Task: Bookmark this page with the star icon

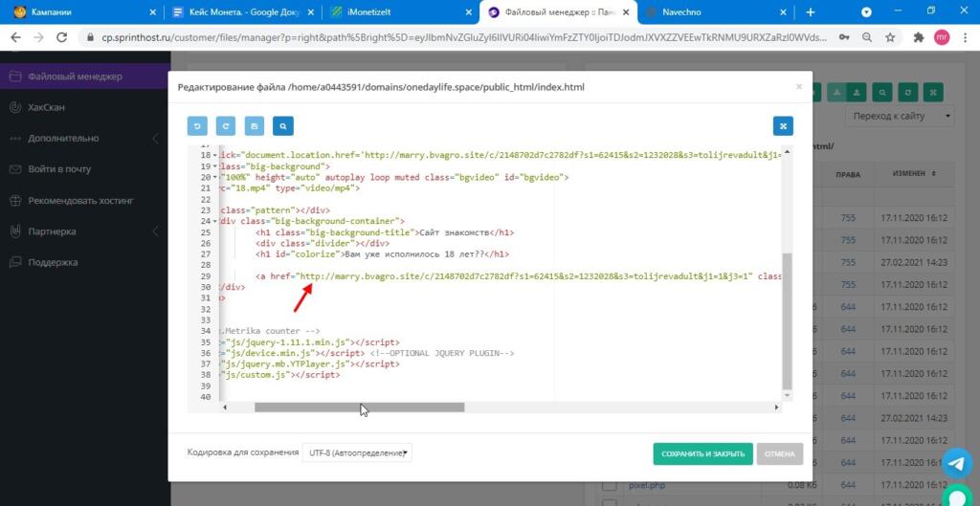Action: 891,38
